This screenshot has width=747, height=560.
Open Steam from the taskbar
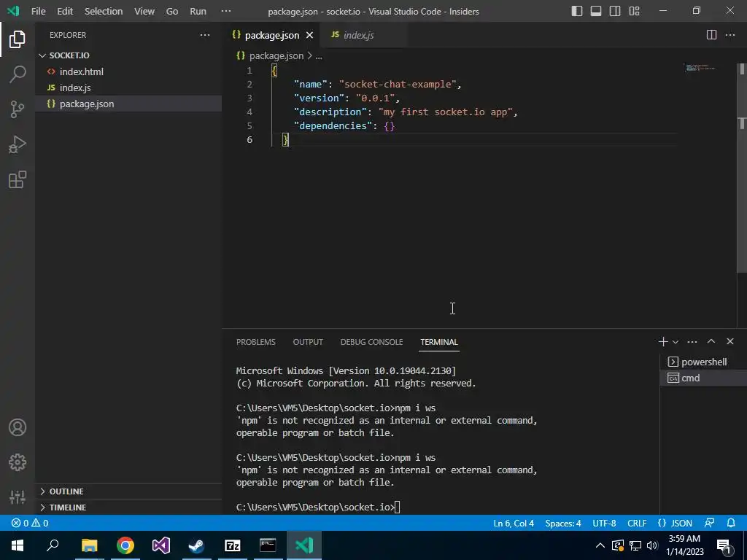click(x=196, y=545)
